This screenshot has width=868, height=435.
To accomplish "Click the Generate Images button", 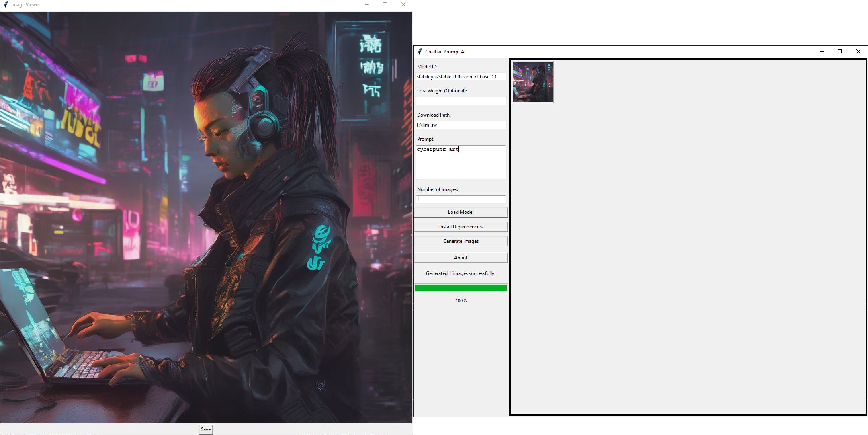I will pyautogui.click(x=461, y=241).
